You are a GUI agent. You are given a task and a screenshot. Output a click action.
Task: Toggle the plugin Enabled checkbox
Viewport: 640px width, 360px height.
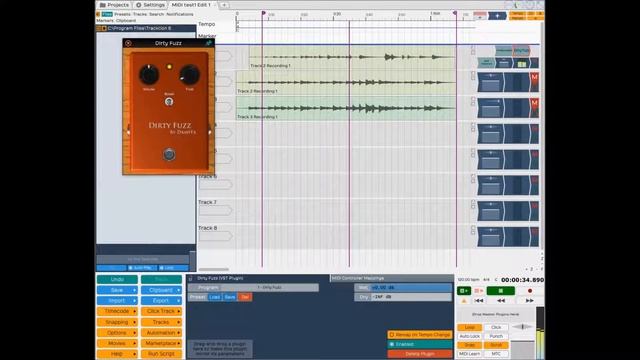click(420, 344)
